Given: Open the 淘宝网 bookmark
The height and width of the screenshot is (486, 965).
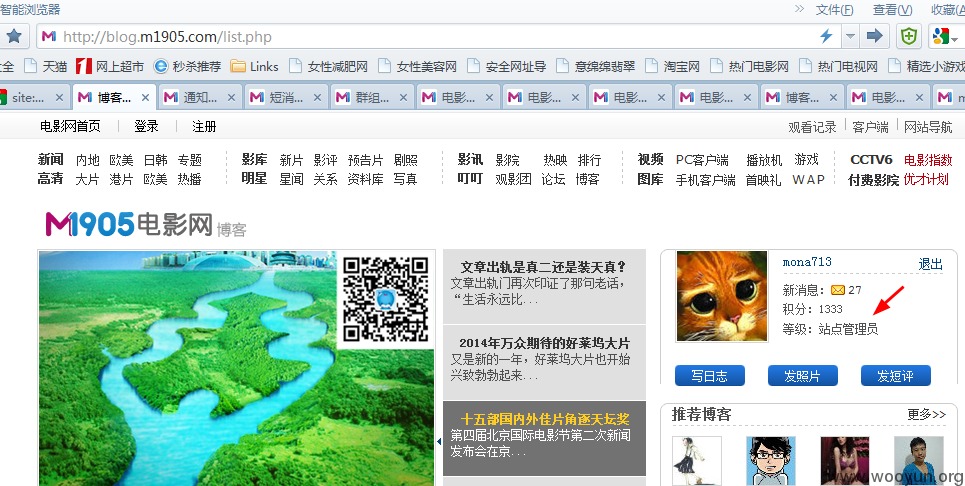Looking at the screenshot, I should point(673,66).
